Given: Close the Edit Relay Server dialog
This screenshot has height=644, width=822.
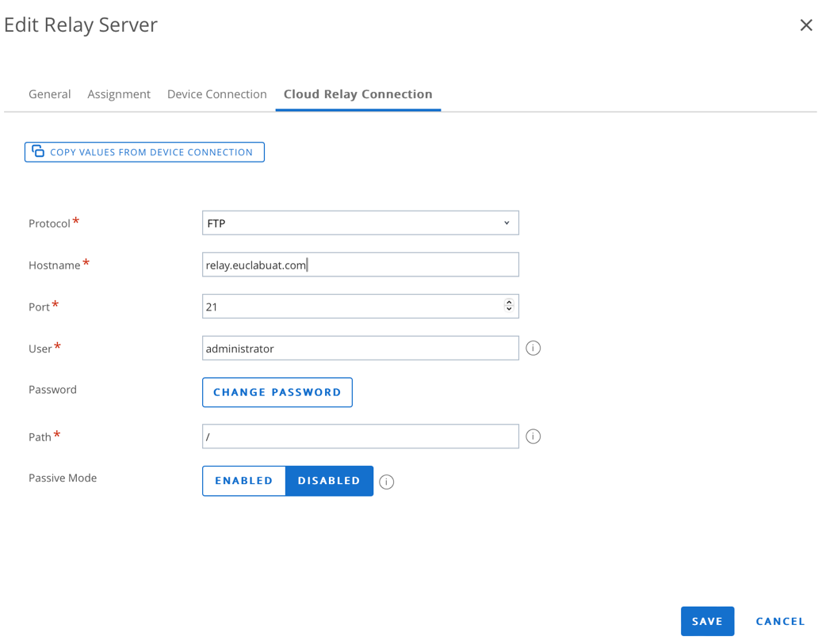Looking at the screenshot, I should click(x=805, y=25).
